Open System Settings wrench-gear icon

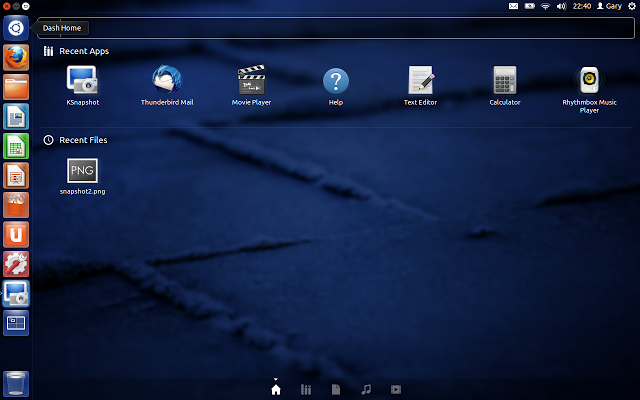pyautogui.click(x=16, y=264)
